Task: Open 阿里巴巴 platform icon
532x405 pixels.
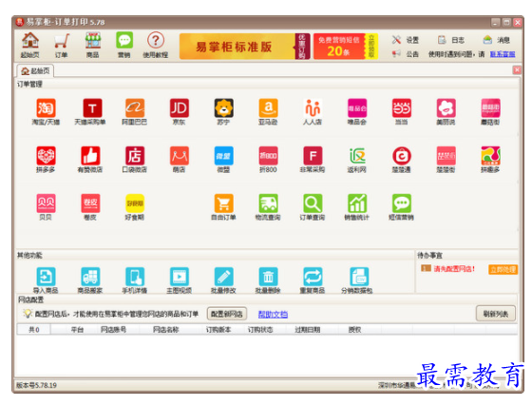Action: [x=135, y=111]
